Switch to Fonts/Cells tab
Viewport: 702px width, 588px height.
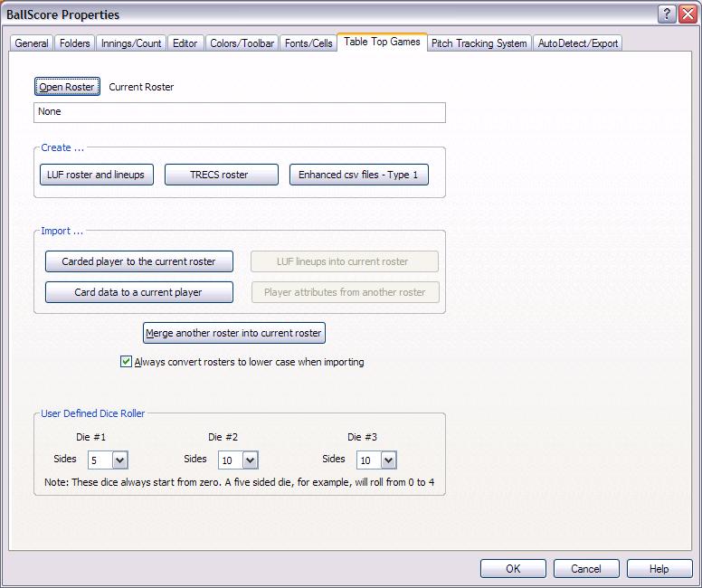[308, 43]
